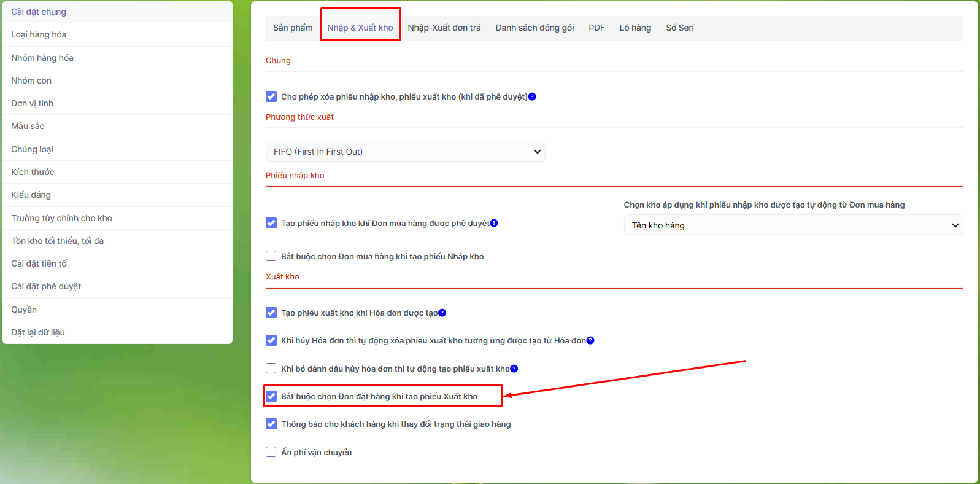Click help icon next to 'Tạo phiếu nhập kho khi Đơn mua hàng được phê duyệt'

coord(494,223)
